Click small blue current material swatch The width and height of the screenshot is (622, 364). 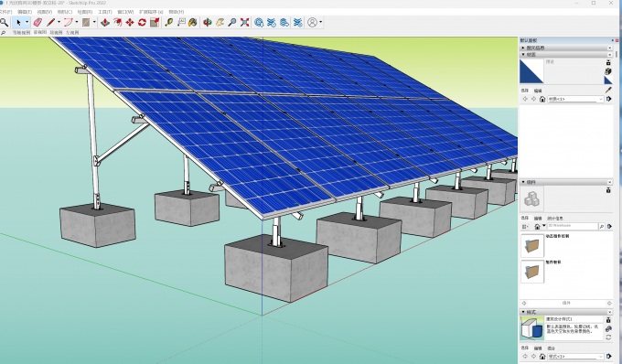[608, 80]
